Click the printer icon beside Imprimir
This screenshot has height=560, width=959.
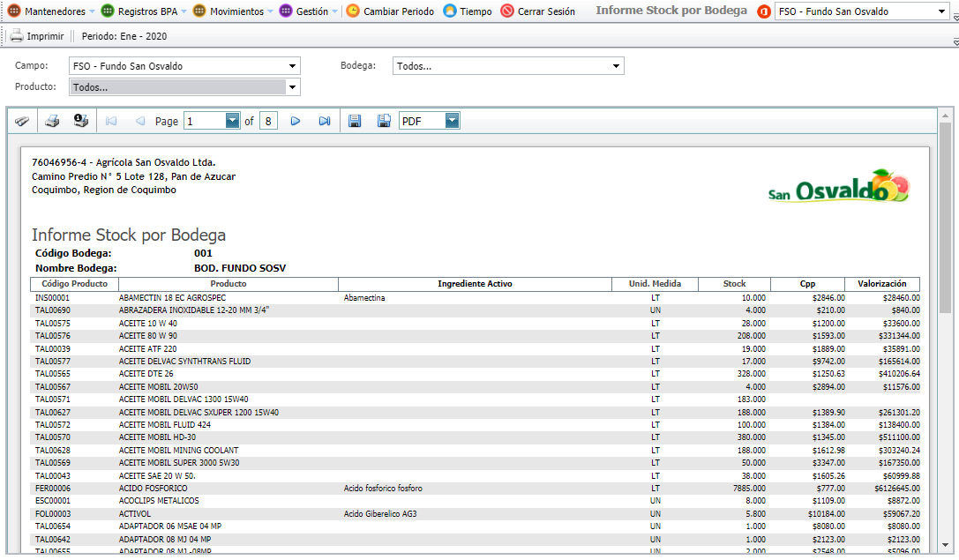[17, 36]
